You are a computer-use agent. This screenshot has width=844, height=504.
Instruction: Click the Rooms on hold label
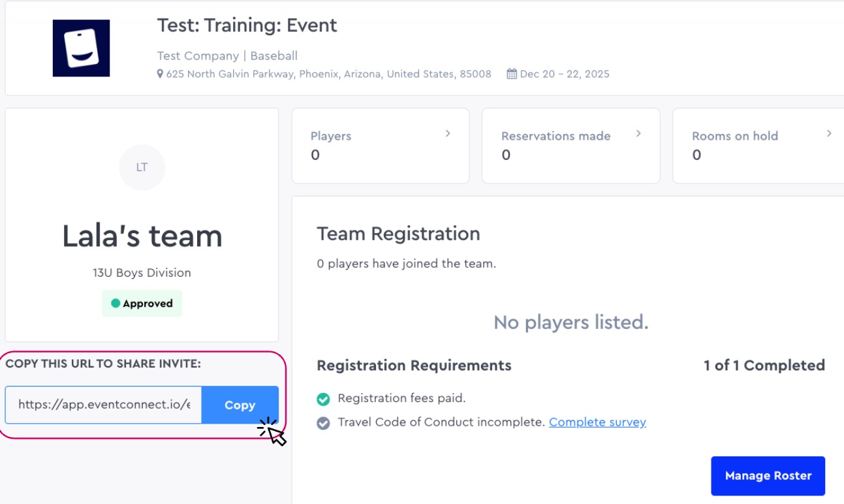click(735, 136)
